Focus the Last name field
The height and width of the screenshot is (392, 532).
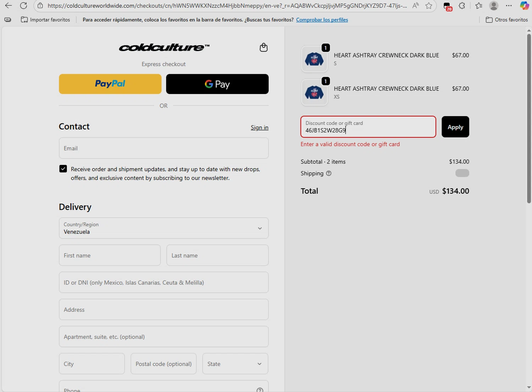[x=217, y=255]
